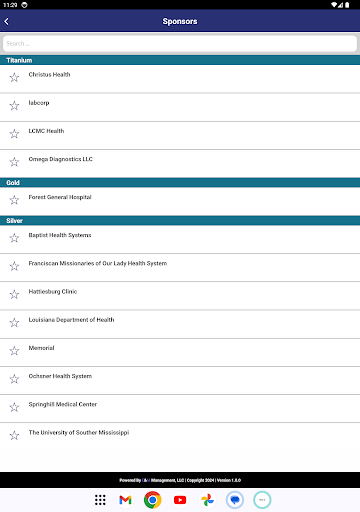Launch Gmail from the dock

(x=125, y=500)
